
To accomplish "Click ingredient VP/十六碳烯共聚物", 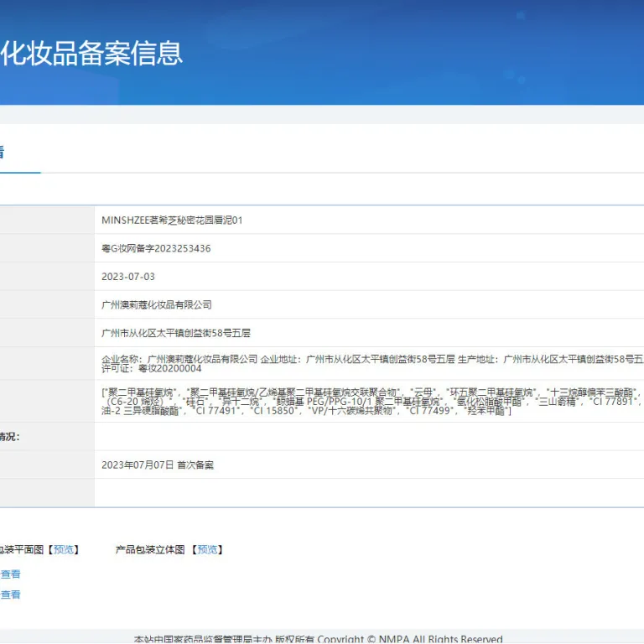I will pos(351,411).
